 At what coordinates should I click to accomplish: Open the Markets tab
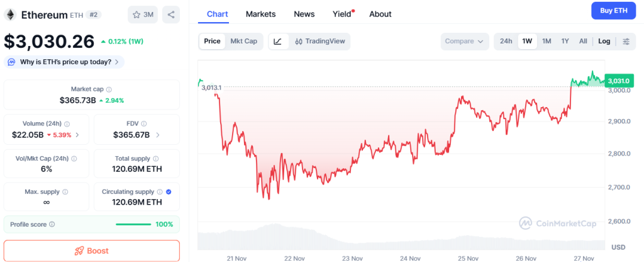pyautogui.click(x=260, y=14)
